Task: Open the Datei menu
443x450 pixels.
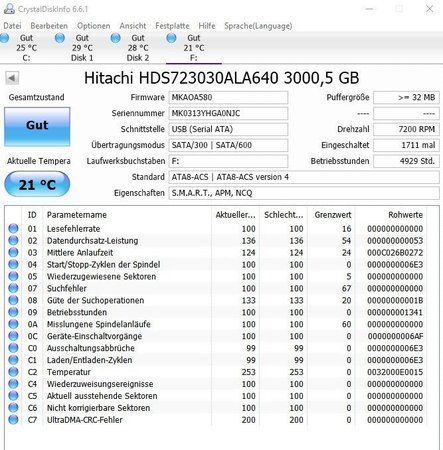Action: coord(12,26)
